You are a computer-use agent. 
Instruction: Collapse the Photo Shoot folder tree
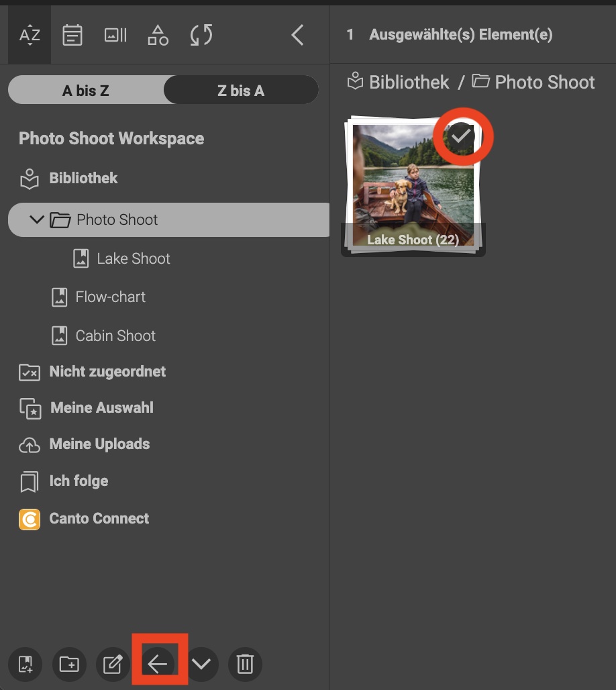pos(38,219)
